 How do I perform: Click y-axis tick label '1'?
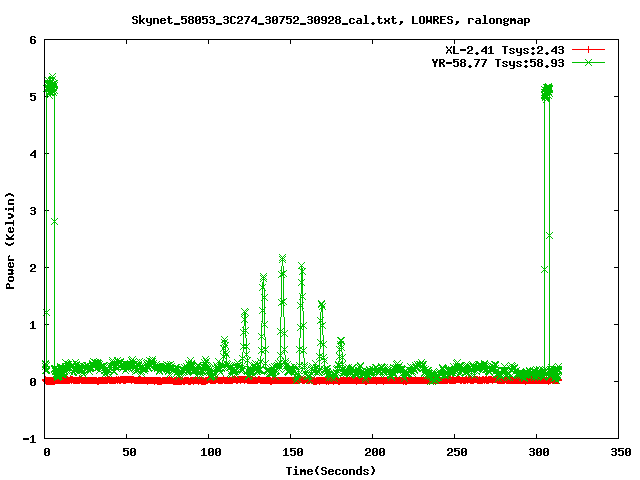pos(33,325)
